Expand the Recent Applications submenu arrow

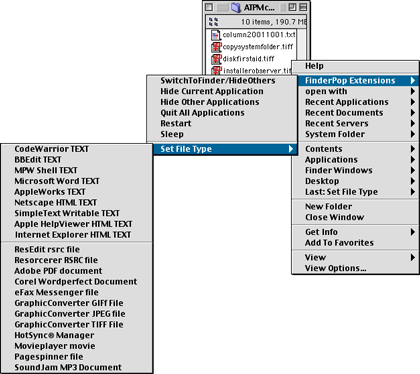tap(413, 102)
